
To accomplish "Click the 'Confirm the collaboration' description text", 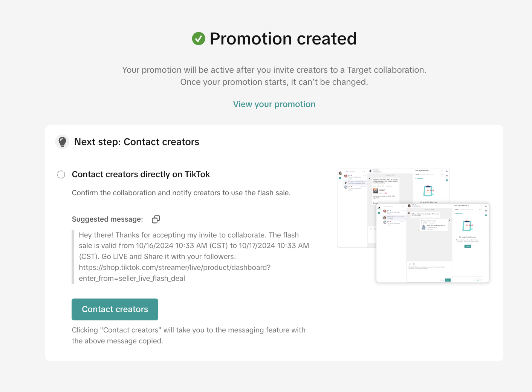I will pyautogui.click(x=181, y=193).
